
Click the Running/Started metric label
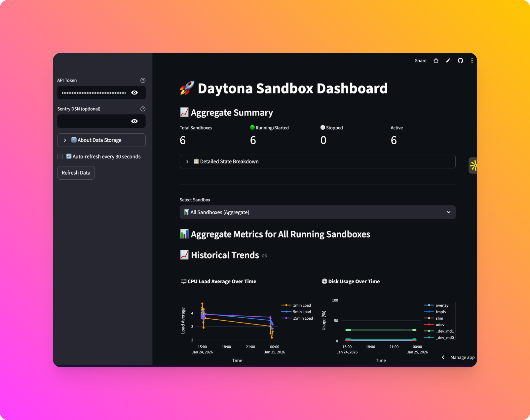269,128
